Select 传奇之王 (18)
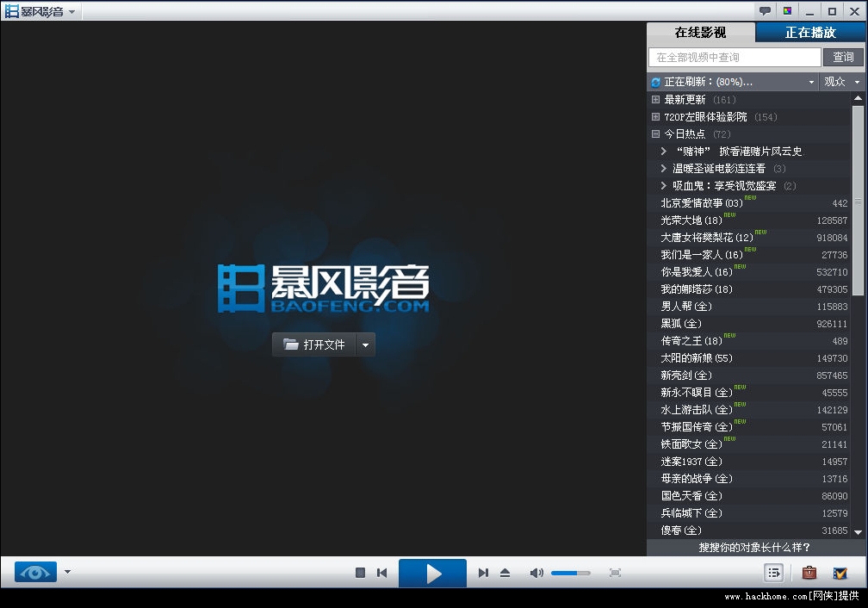Screen dimensions: 868x608 [748, 341]
